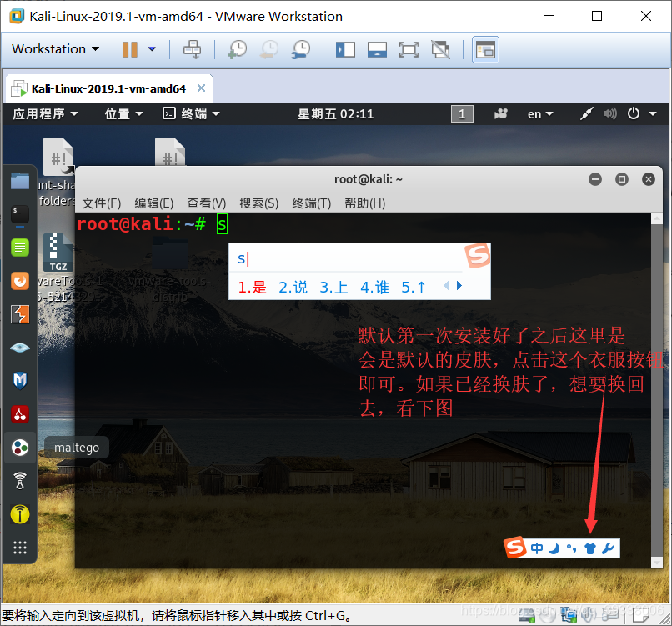The height and width of the screenshot is (626, 672).
Task: Click the Sogou S logo on status bar
Action: (515, 547)
